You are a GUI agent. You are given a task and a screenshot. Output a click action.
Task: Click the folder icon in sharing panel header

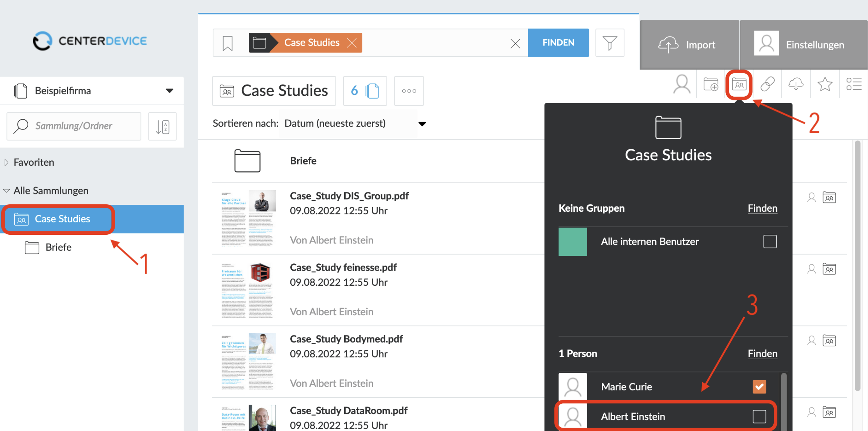(x=668, y=128)
